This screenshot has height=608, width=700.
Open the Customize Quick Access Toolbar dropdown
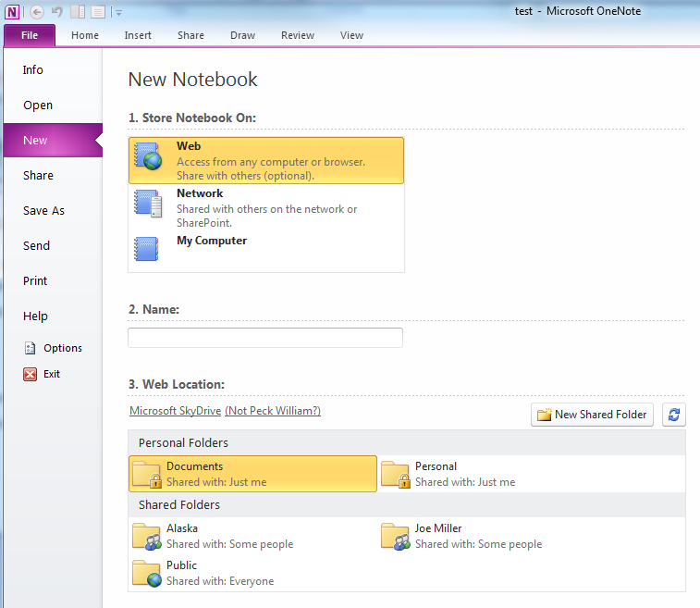[x=118, y=13]
